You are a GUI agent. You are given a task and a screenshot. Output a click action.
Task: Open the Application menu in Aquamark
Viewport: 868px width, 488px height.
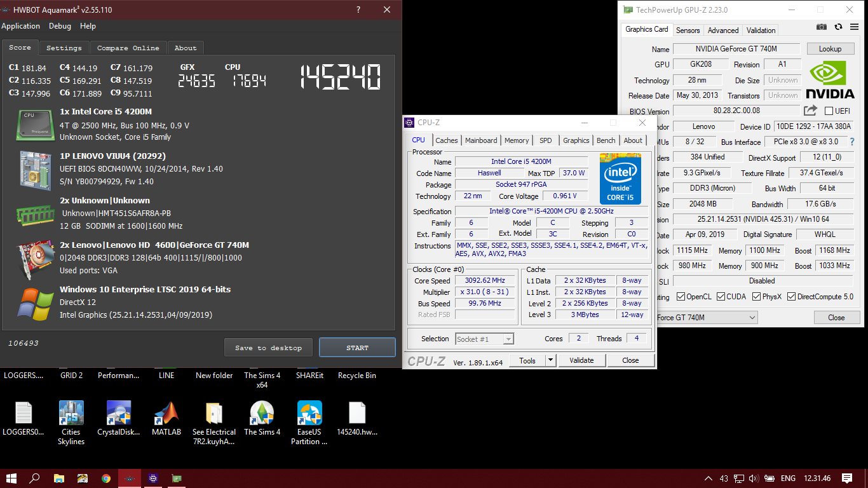(20, 26)
